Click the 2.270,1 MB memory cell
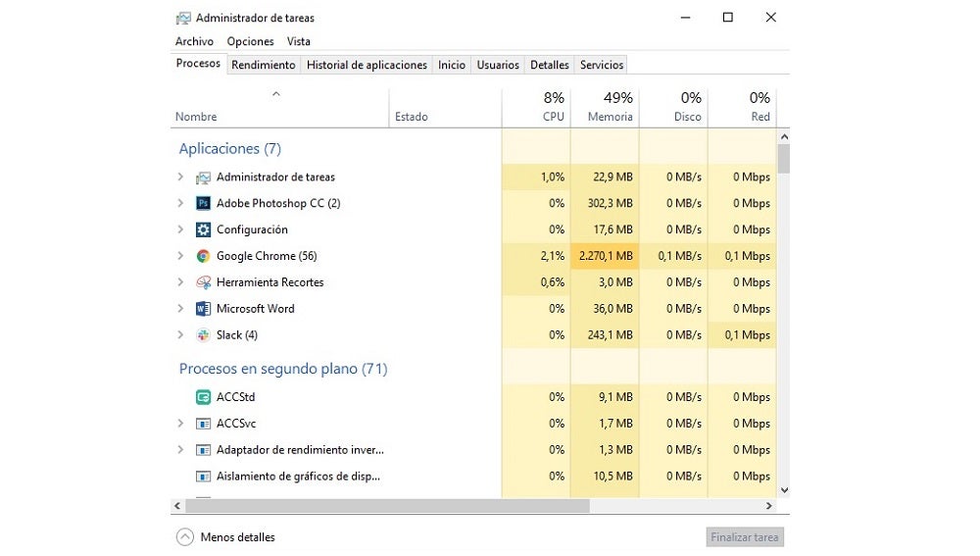 click(605, 256)
